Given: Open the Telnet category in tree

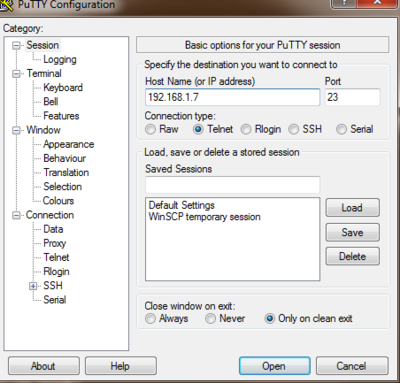Looking at the screenshot, I should tap(56, 257).
